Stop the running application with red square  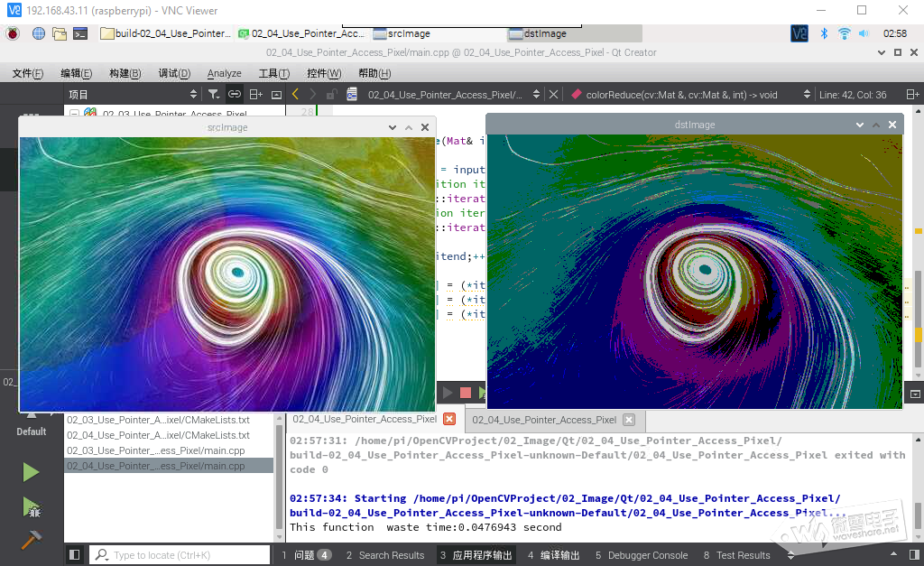[x=466, y=393]
